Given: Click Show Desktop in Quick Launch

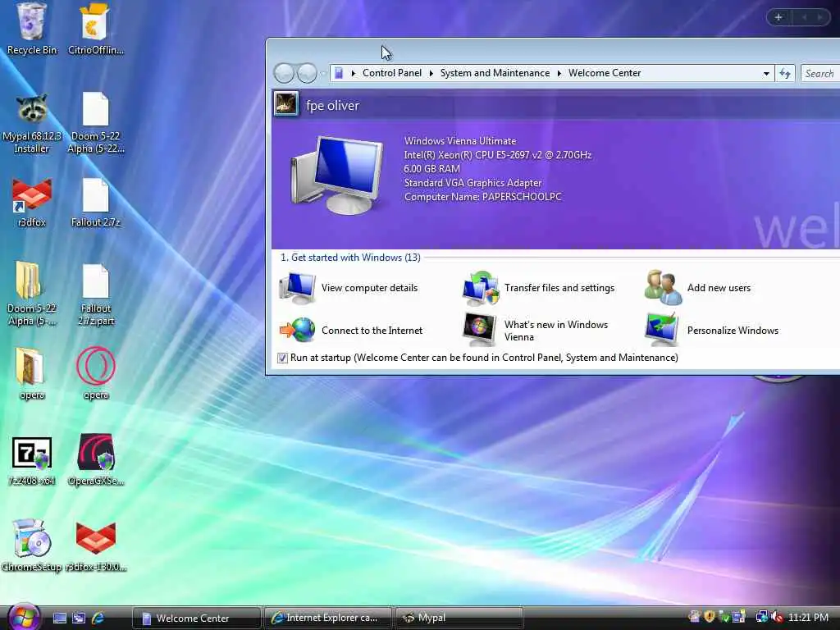Looking at the screenshot, I should (x=59, y=619).
